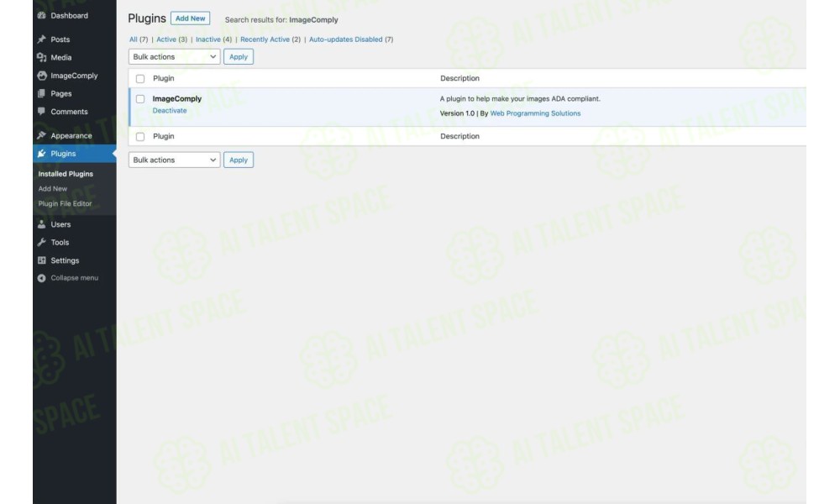Collapse the admin menu text link
Image resolution: width=840 pixels, height=504 pixels.
pos(75,278)
